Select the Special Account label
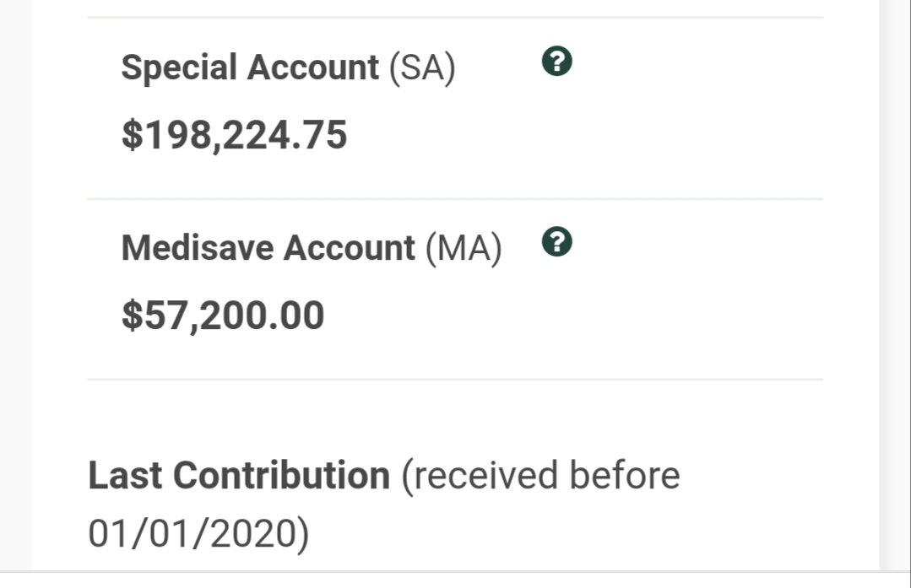 click(250, 67)
